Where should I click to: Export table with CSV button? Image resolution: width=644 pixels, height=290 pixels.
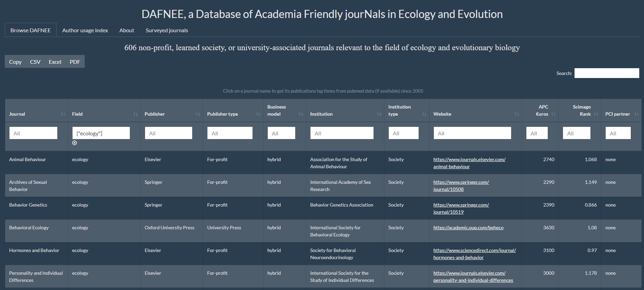(x=35, y=62)
